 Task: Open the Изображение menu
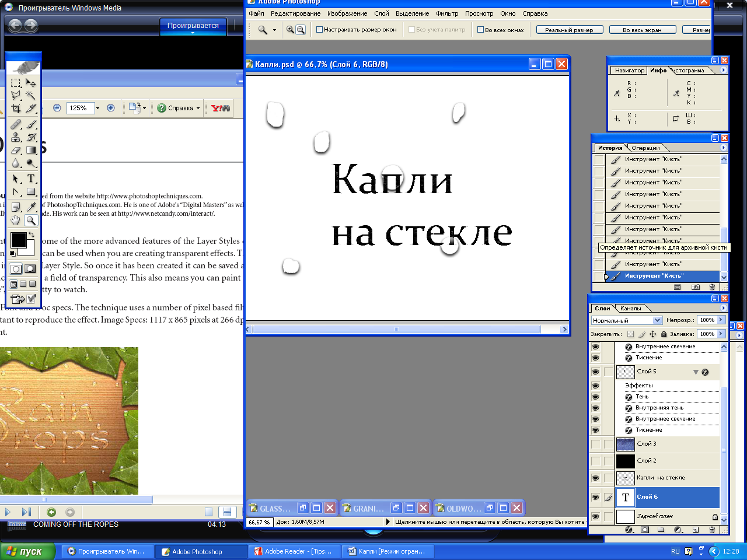coord(347,13)
